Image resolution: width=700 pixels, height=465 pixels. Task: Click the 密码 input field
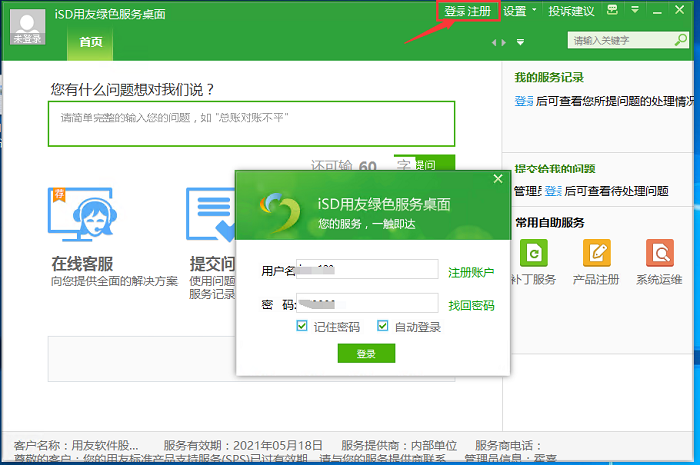[x=367, y=303]
